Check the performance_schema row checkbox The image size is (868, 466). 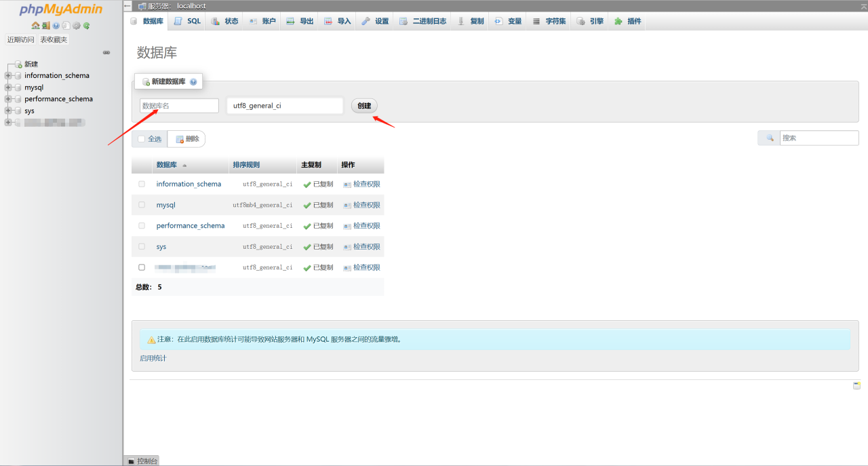(142, 226)
